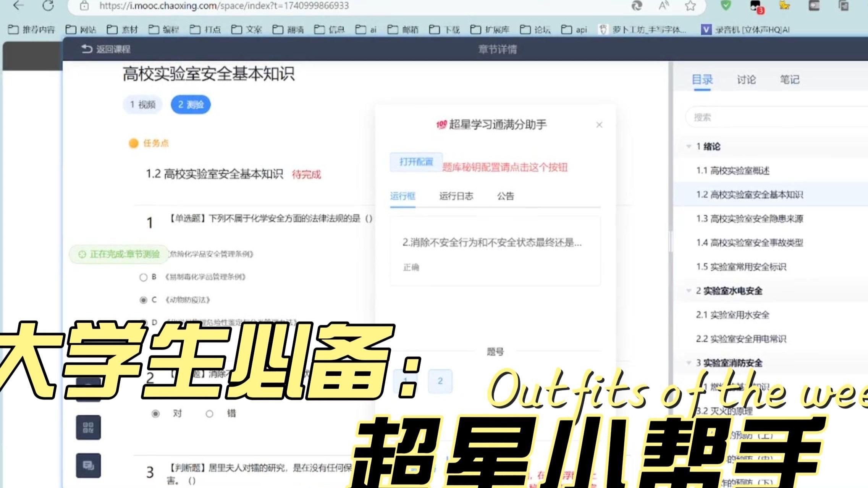Switch to 运行日志 tab in helper

(x=456, y=196)
